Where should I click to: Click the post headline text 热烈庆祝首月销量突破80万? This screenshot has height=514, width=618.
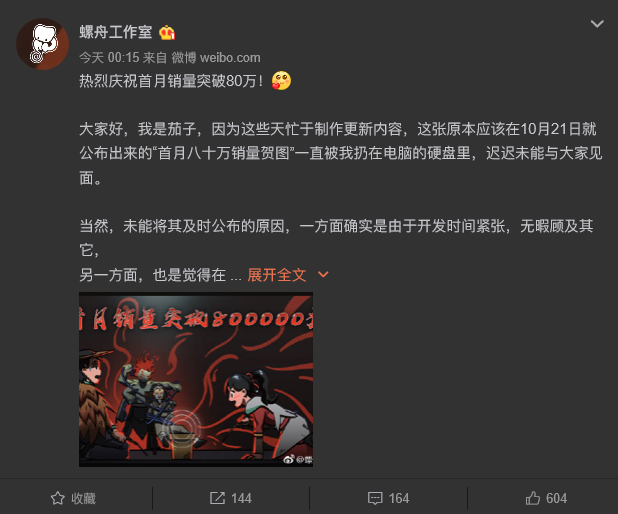171,81
